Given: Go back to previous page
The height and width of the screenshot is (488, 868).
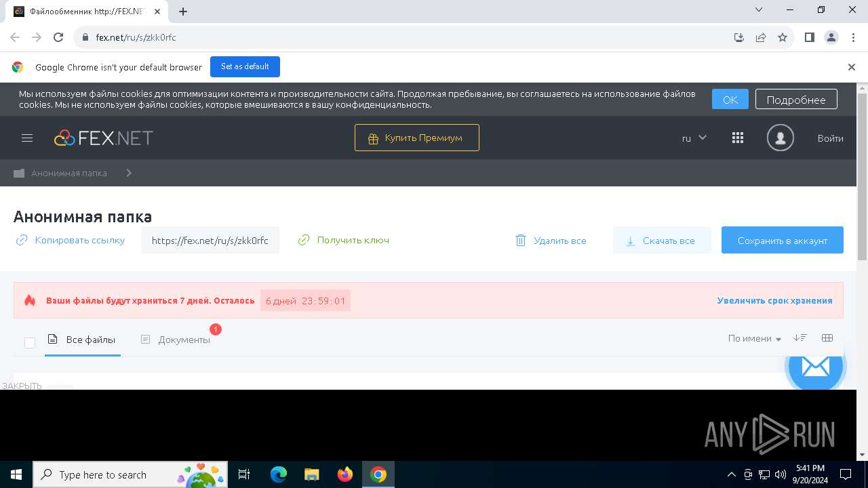Looking at the screenshot, I should point(15,37).
